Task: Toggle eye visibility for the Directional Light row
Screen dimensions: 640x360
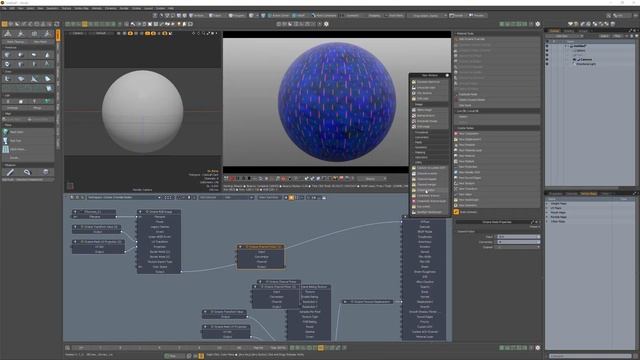Action: point(547,64)
